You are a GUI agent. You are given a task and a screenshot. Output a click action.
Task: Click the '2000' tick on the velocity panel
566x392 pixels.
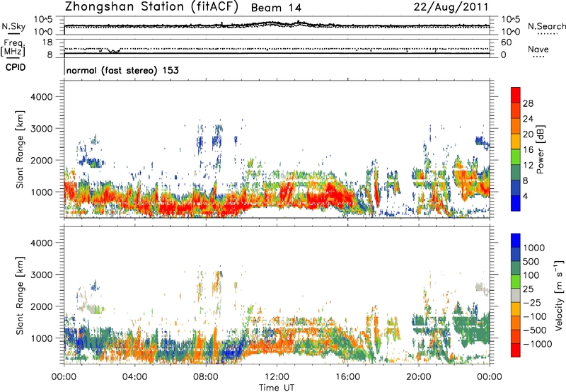[x=41, y=306]
